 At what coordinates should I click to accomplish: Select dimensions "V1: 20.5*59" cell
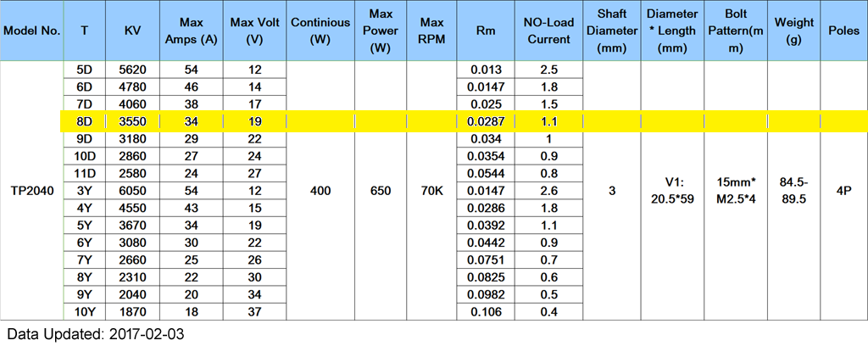[672, 191]
